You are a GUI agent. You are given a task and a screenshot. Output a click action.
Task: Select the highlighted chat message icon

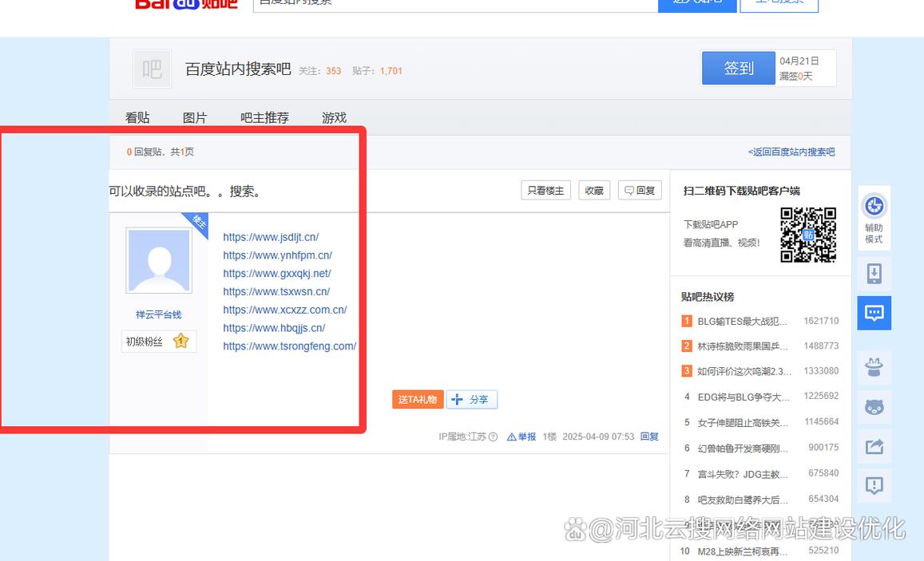pos(874,313)
